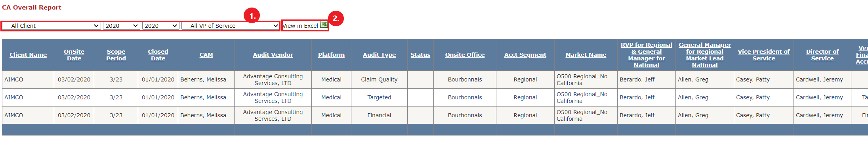Open the first 2020 year dropdown

[121, 26]
